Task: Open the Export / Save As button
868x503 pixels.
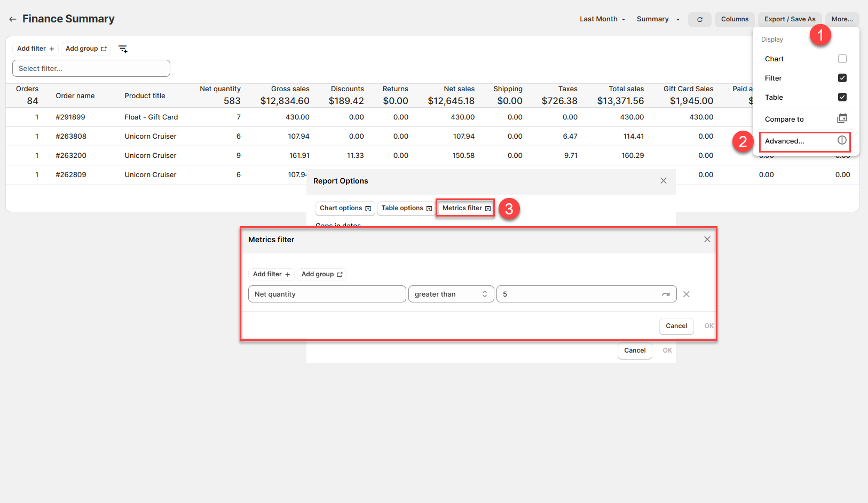Action: 789,19
